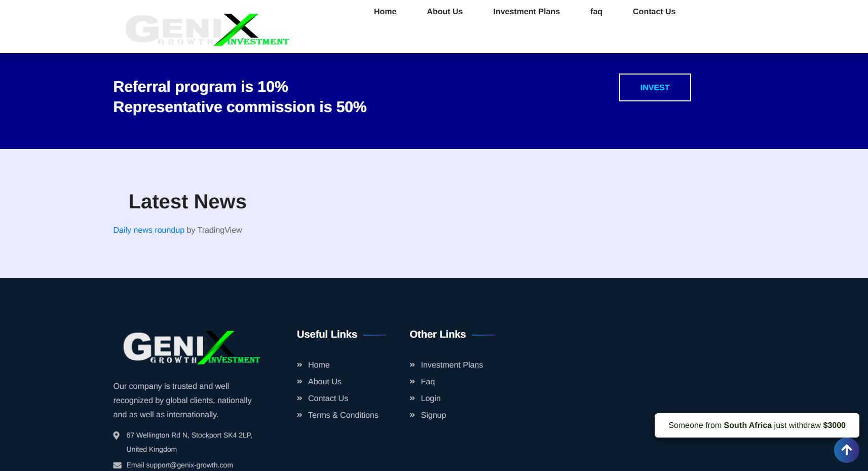Go to Login page link
The height and width of the screenshot is (471, 868).
click(x=430, y=398)
